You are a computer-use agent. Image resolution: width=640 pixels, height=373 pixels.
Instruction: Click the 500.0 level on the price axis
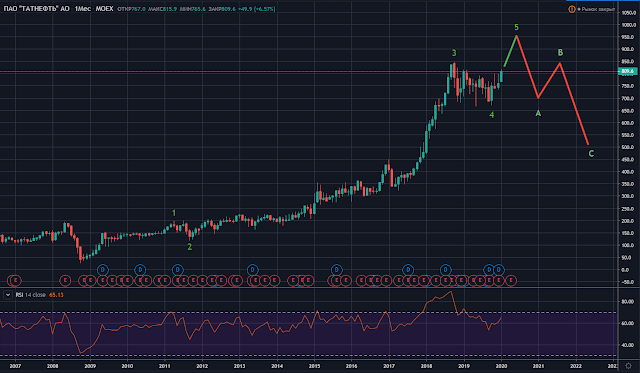tap(628, 147)
